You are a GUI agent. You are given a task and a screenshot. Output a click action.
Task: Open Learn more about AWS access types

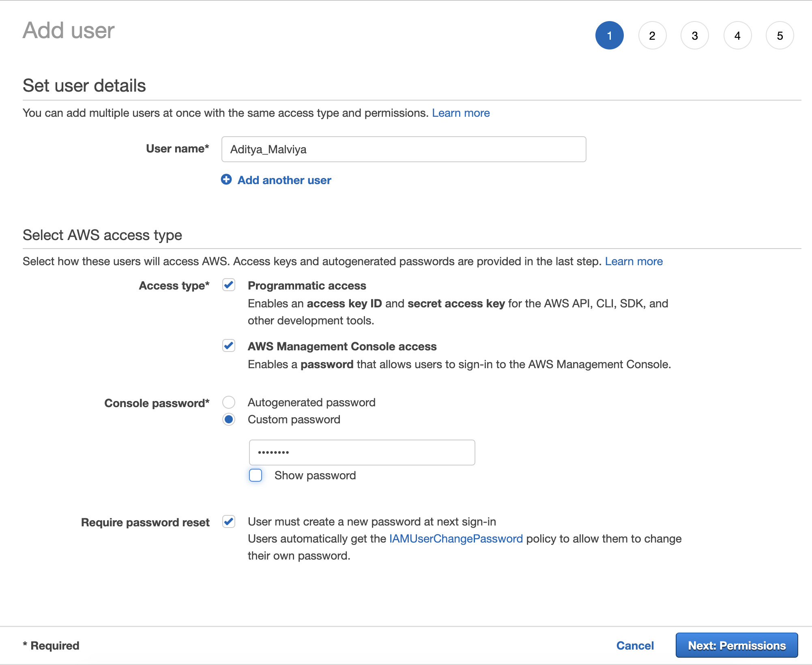coord(634,261)
